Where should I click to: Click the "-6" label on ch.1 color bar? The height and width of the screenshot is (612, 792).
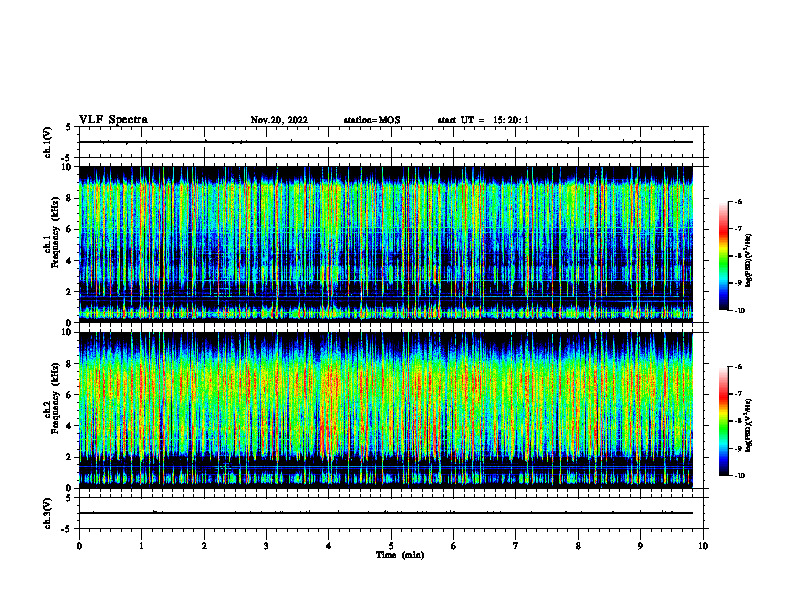[738, 202]
